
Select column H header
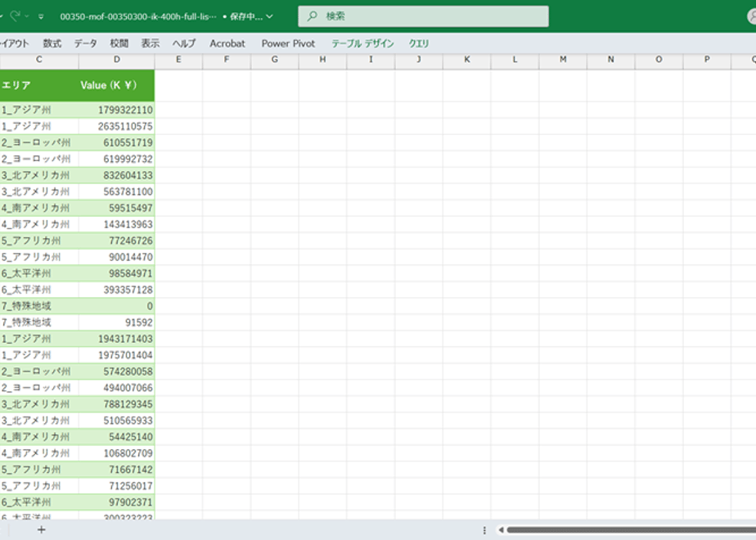point(322,60)
